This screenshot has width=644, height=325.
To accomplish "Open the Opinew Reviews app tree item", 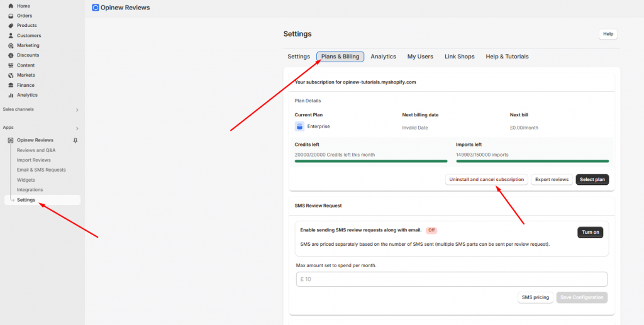I will click(x=35, y=140).
